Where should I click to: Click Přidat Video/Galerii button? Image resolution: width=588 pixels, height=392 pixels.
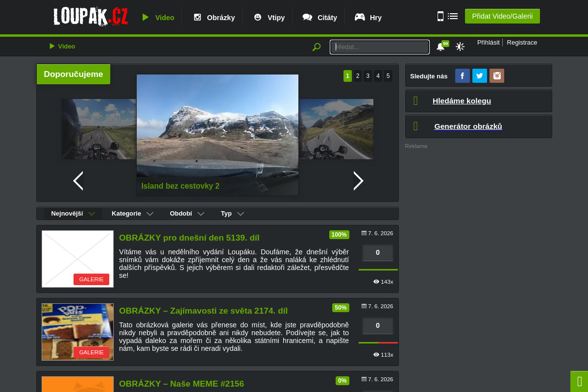tap(502, 16)
